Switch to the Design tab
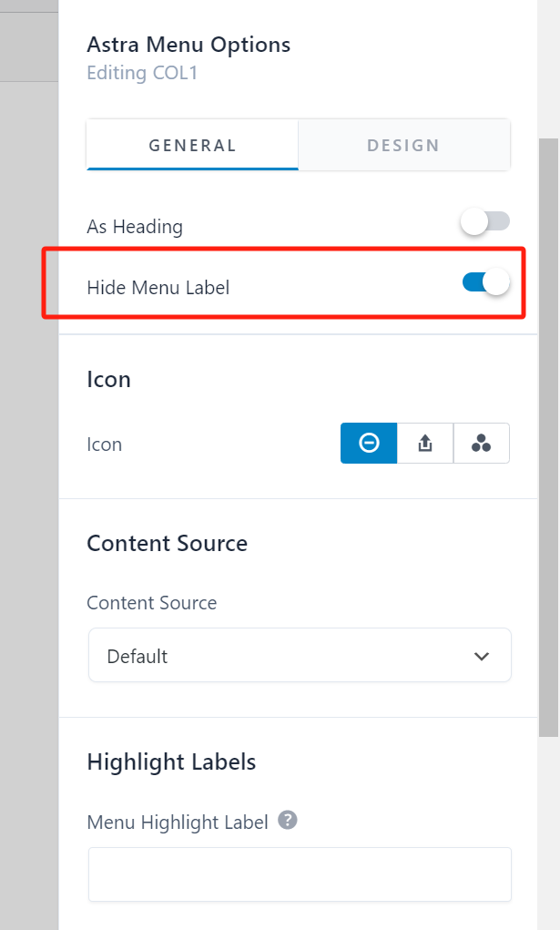The height and width of the screenshot is (930, 560). (x=403, y=145)
